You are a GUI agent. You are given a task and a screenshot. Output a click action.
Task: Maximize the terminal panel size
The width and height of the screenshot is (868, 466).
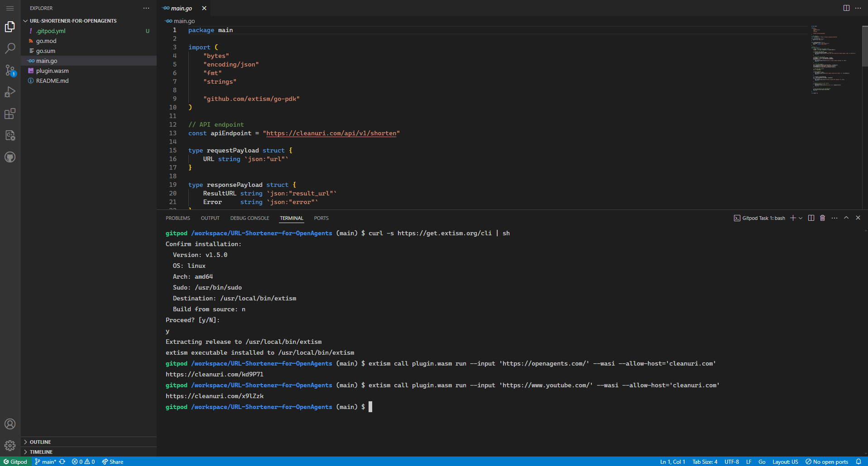846,218
